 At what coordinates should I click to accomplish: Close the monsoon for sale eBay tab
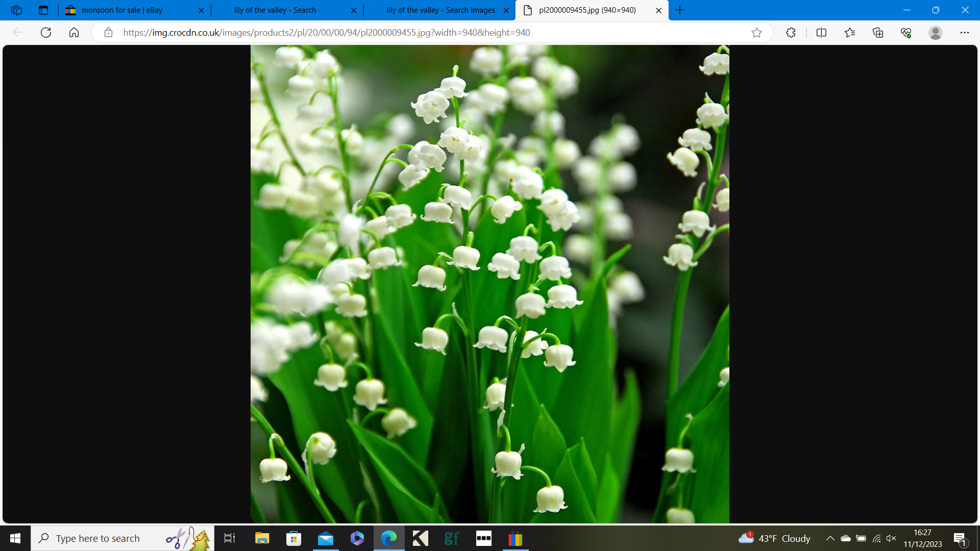[x=201, y=10]
